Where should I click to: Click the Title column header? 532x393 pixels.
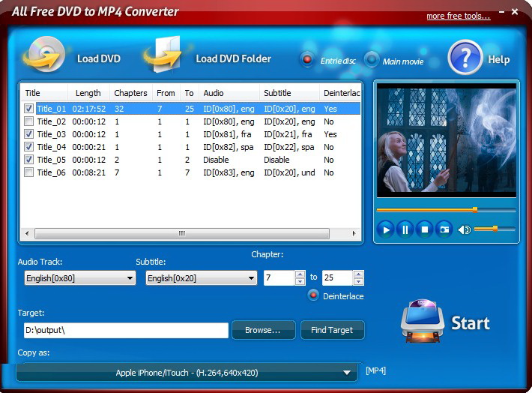(45, 93)
